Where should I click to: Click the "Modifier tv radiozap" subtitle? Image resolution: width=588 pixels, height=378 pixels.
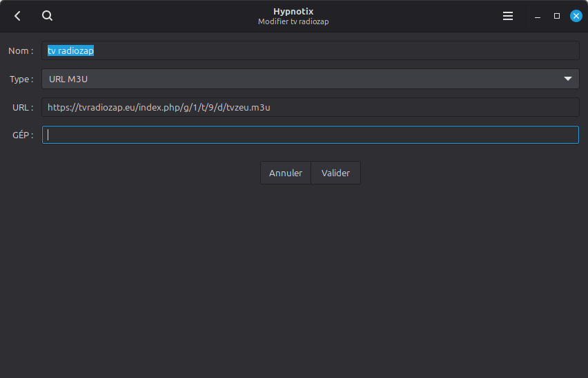coord(293,21)
